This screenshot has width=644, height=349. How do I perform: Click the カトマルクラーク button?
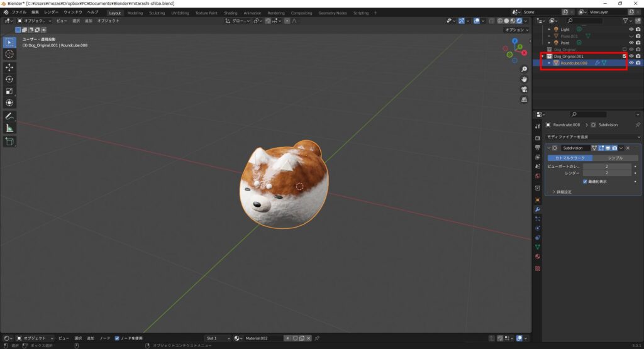[x=569, y=158]
